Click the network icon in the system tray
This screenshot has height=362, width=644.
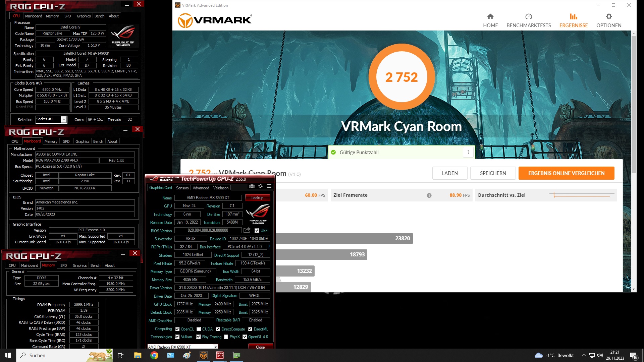point(592,355)
